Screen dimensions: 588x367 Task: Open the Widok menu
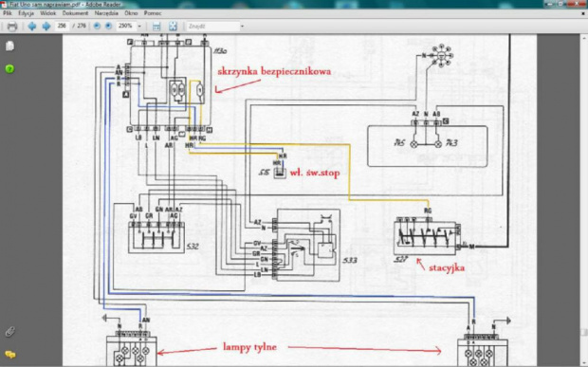pos(48,13)
